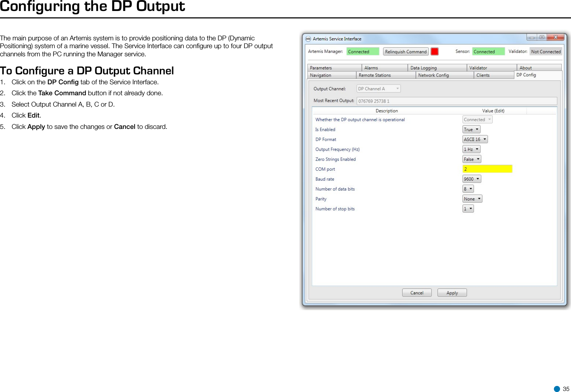Open the Parity None dropdown
The height and width of the screenshot is (392, 571).
[472, 199]
